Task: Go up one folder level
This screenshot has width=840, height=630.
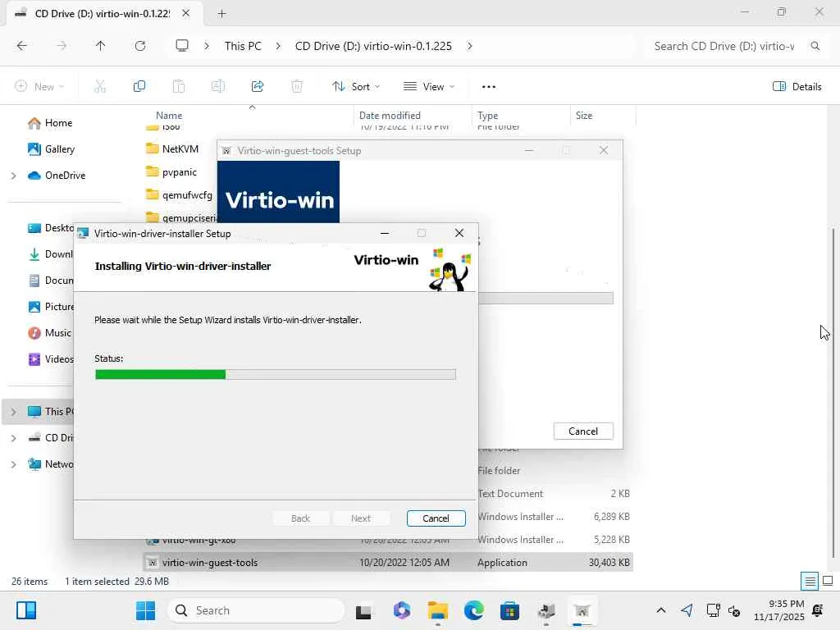Action: click(x=100, y=46)
